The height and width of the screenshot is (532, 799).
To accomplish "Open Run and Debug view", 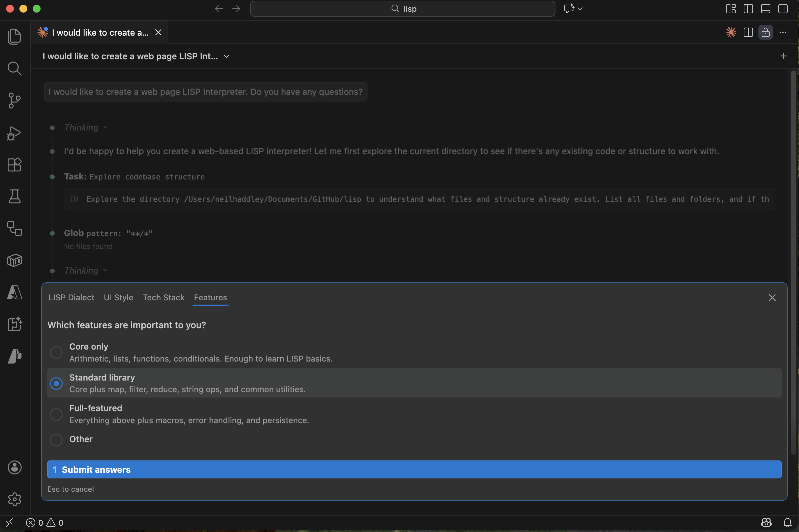I will [14, 133].
